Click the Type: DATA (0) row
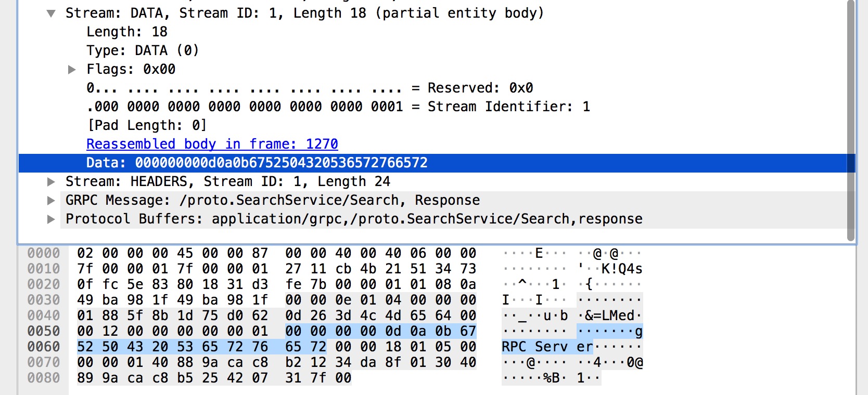The image size is (868, 395). point(143,51)
